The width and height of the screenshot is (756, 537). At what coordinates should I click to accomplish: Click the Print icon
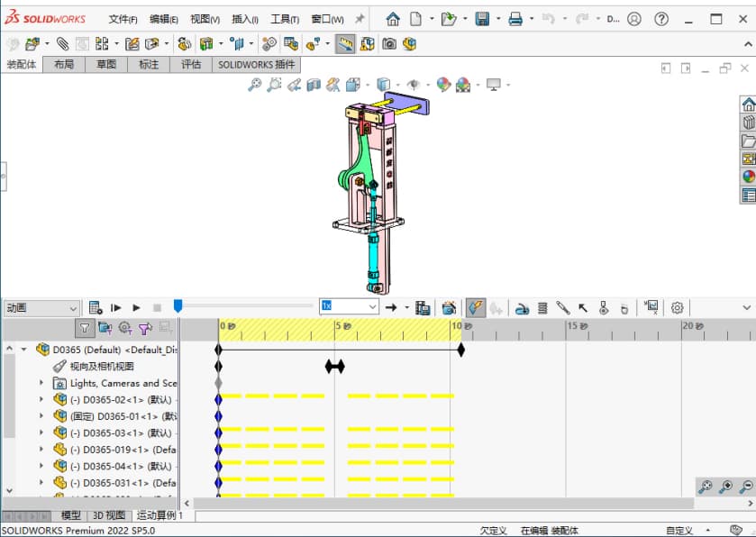point(515,18)
